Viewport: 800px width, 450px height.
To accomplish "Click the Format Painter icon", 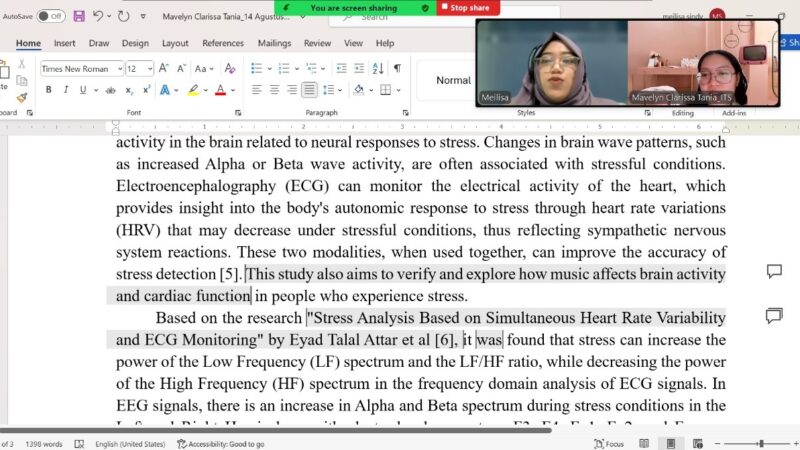I will coord(22,98).
